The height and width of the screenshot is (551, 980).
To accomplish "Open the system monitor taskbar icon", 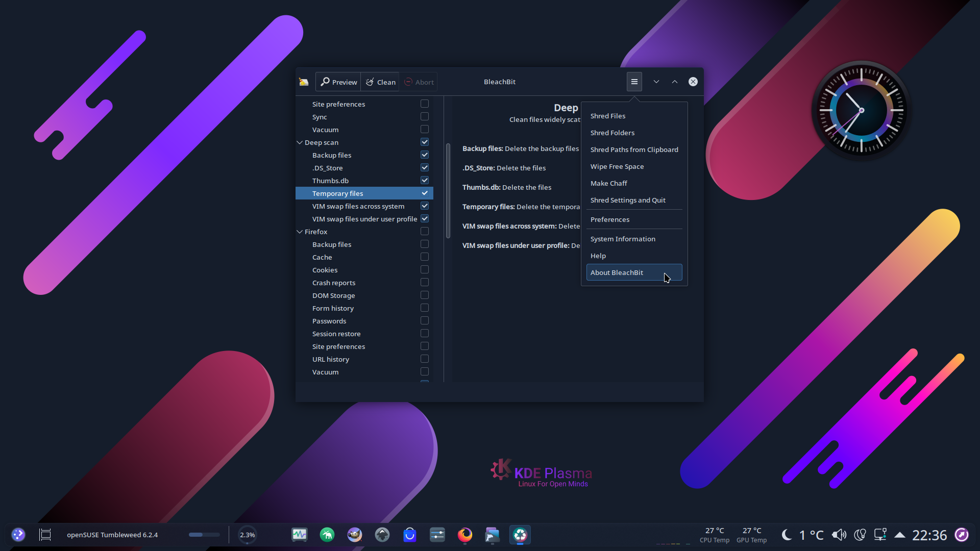I will coord(300,535).
